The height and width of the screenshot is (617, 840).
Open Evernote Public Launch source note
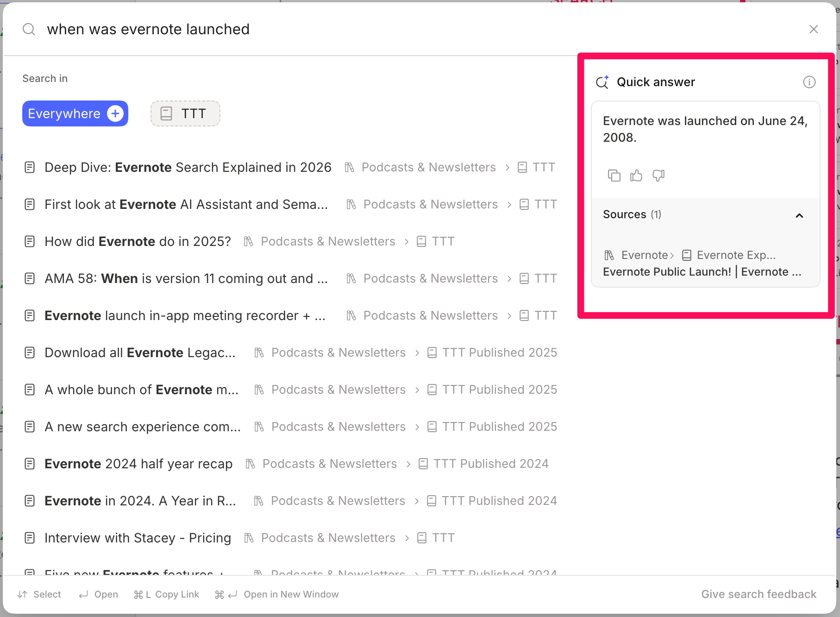click(702, 272)
